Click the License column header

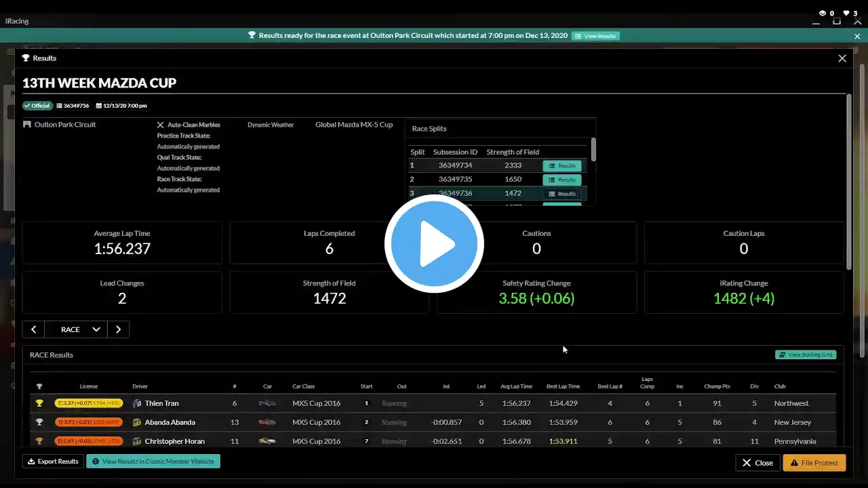88,386
